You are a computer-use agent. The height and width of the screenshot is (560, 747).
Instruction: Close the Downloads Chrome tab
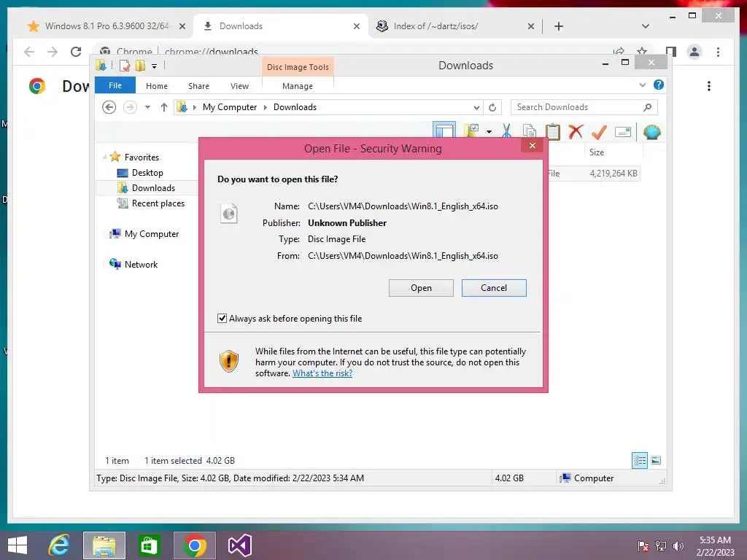pos(356,26)
